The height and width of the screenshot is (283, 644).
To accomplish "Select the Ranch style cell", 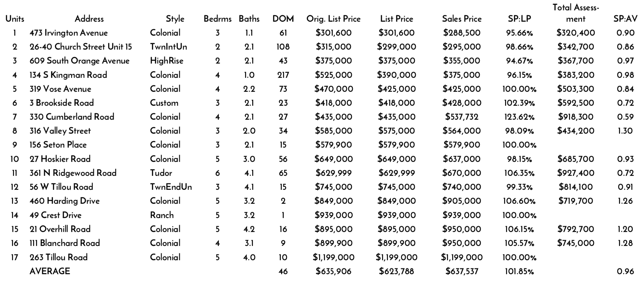I will click(x=162, y=215).
